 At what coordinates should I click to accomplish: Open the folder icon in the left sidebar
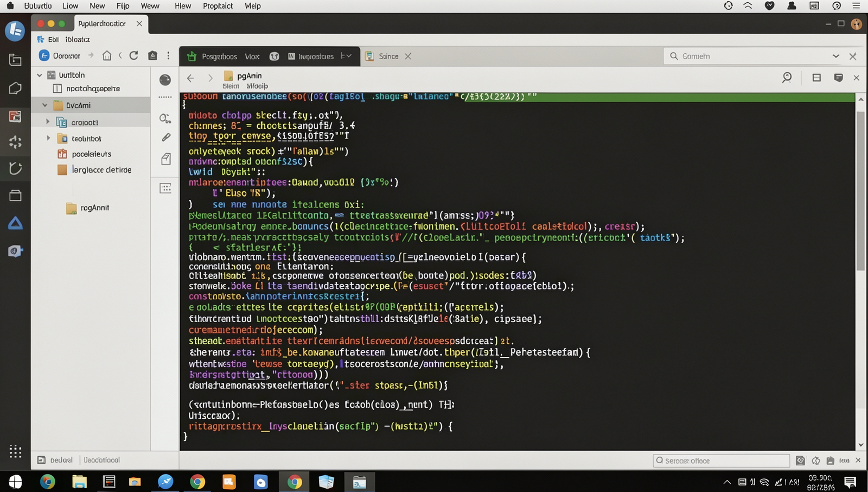15,60
